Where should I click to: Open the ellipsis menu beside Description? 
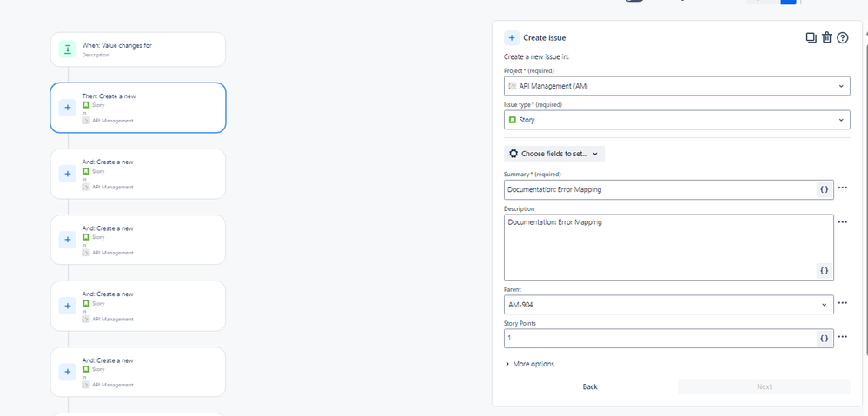[x=843, y=221]
